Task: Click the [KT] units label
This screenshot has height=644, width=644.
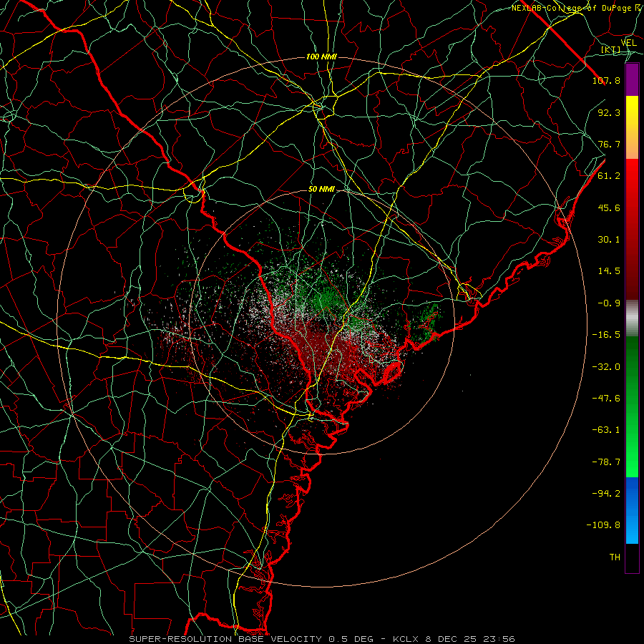Action: pyautogui.click(x=610, y=50)
